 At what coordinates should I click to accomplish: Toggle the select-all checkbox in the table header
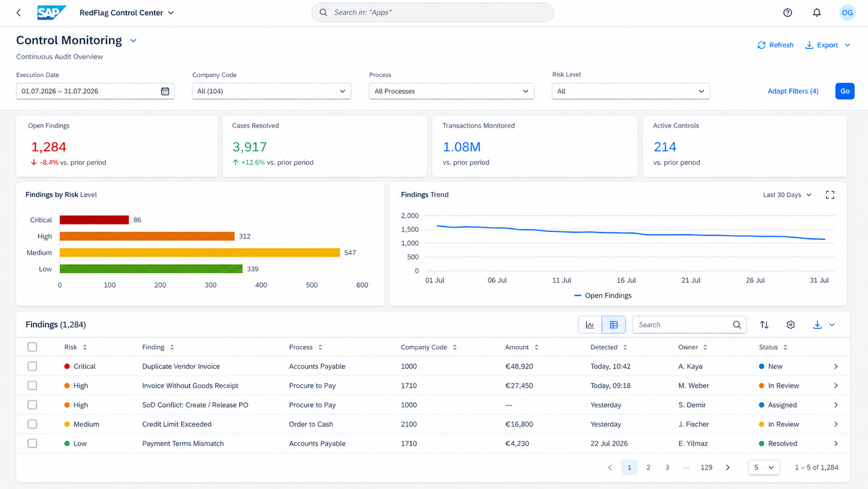(32, 347)
